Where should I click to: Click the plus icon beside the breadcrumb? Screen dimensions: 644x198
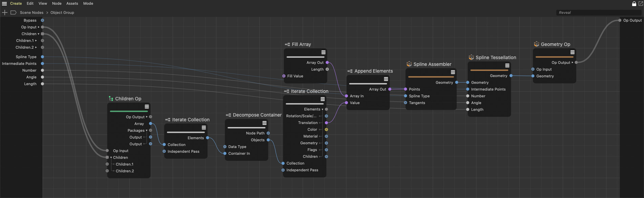click(x=5, y=13)
